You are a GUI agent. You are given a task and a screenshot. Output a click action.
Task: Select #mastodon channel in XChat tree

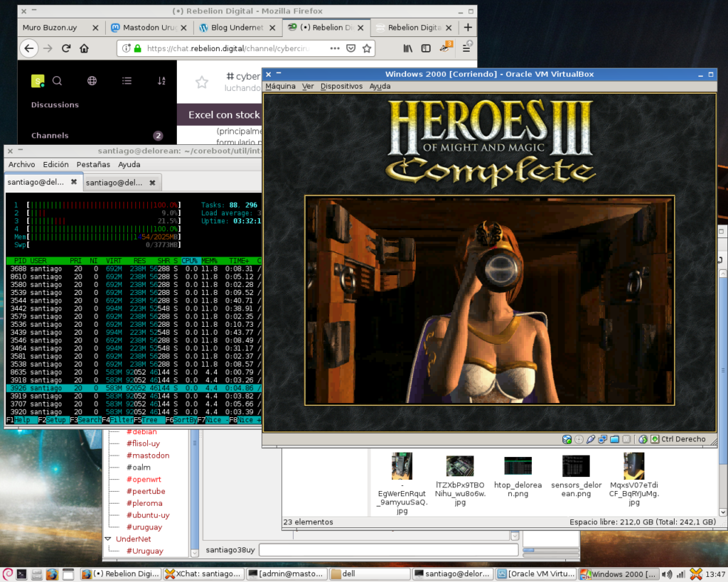pyautogui.click(x=148, y=456)
